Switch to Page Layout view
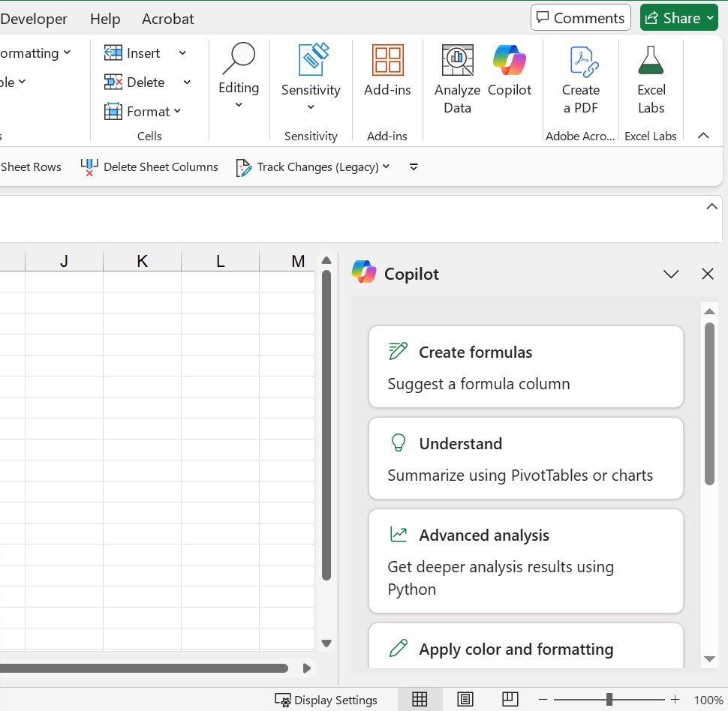The width and height of the screenshot is (728, 711). [x=465, y=700]
